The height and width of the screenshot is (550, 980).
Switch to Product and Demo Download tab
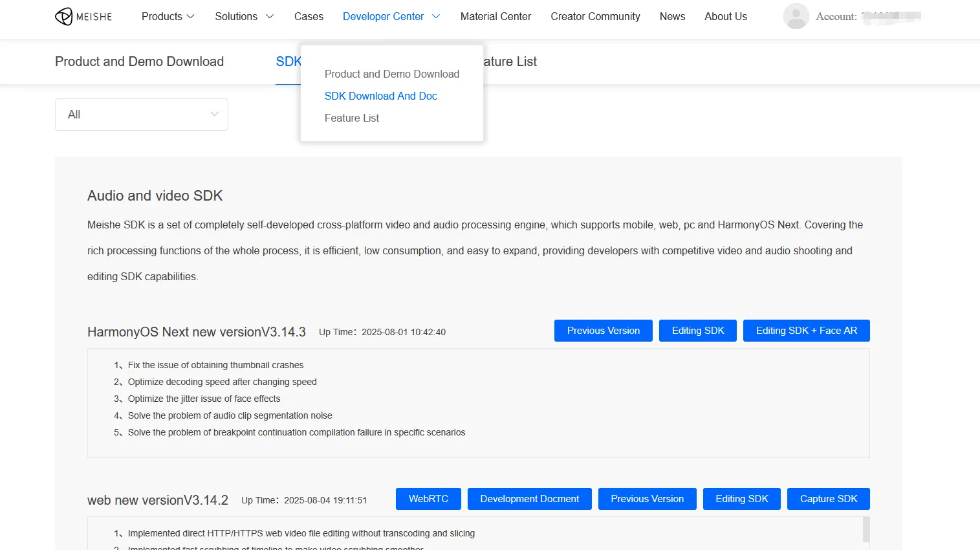click(139, 61)
